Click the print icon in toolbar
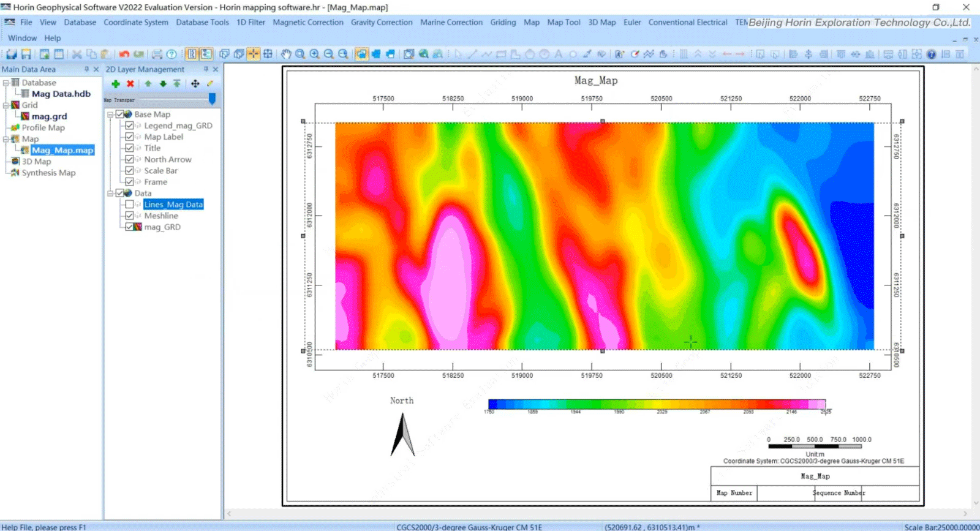 pyautogui.click(x=157, y=54)
